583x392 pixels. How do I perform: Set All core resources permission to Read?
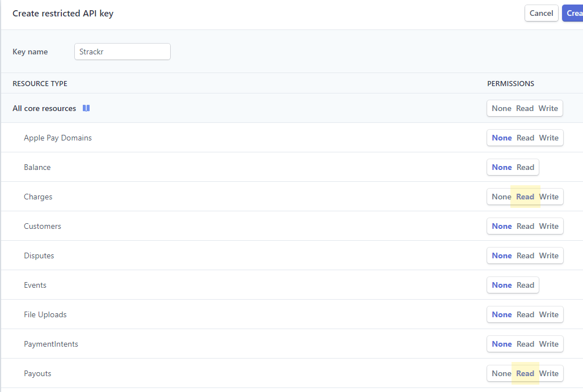[x=525, y=108]
